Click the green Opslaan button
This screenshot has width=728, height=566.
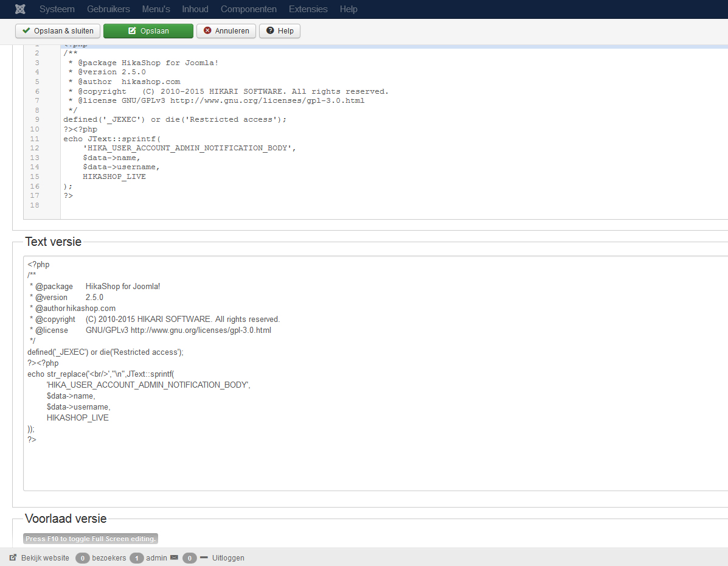(148, 30)
